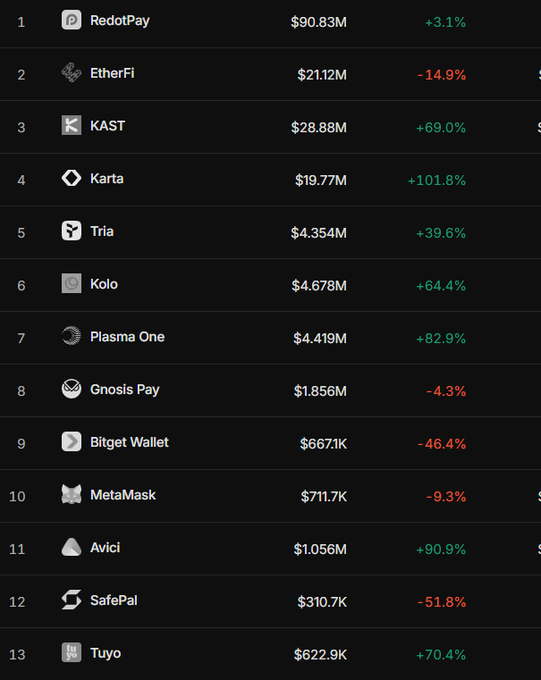Click the +101.8% change for Karta

coord(437,180)
